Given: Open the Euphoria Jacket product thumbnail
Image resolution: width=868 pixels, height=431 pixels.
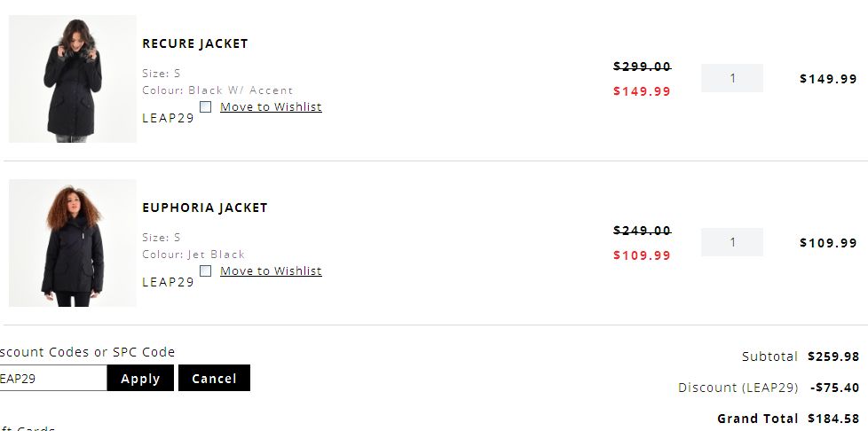Looking at the screenshot, I should pyautogui.click(x=73, y=243).
